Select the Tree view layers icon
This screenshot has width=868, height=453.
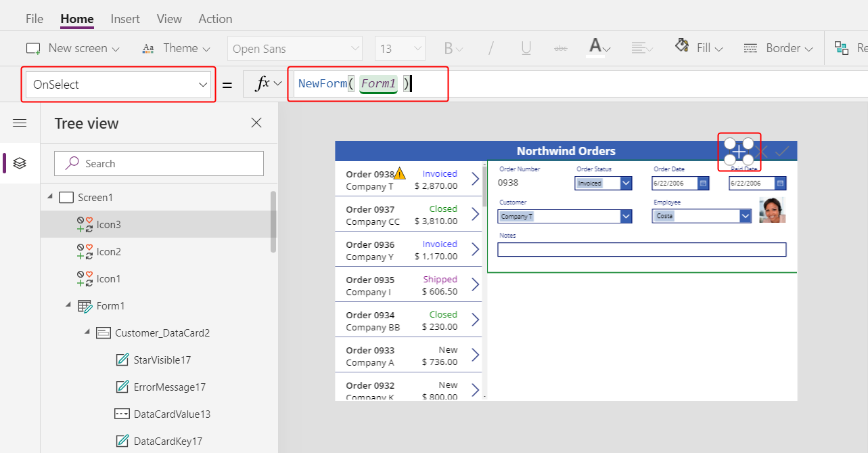20,163
